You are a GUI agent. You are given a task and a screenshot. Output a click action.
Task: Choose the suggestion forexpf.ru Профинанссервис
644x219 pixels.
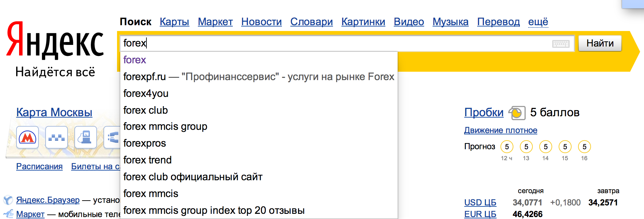[x=259, y=77]
